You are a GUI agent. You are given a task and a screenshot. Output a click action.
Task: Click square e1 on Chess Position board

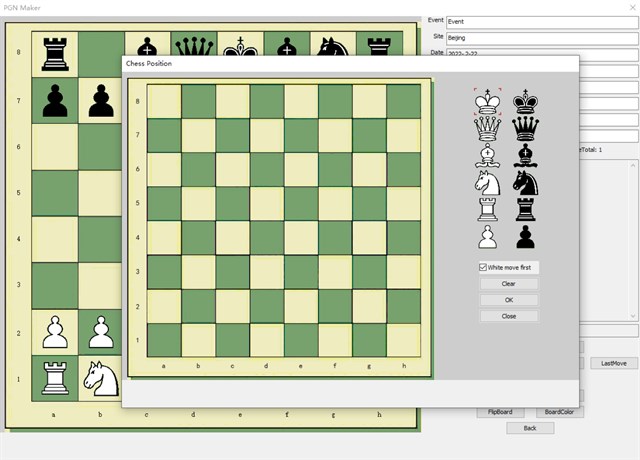click(x=301, y=340)
